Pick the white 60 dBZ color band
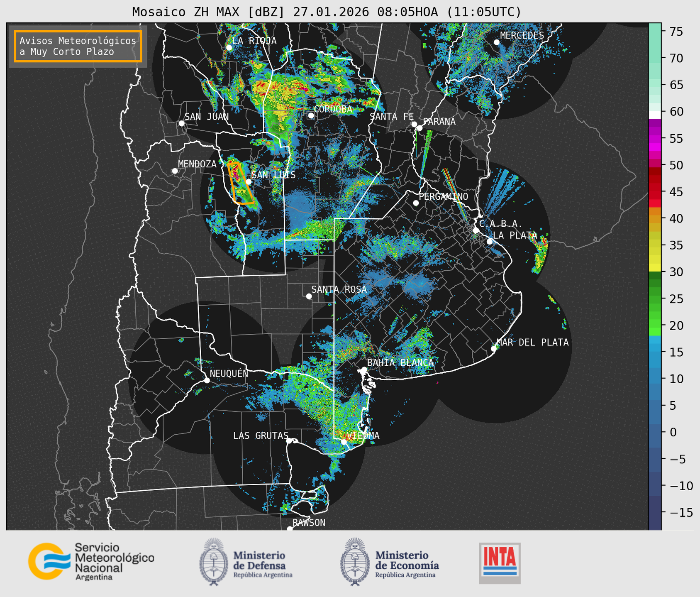Viewport: 700px width, 597px height. coord(655,115)
